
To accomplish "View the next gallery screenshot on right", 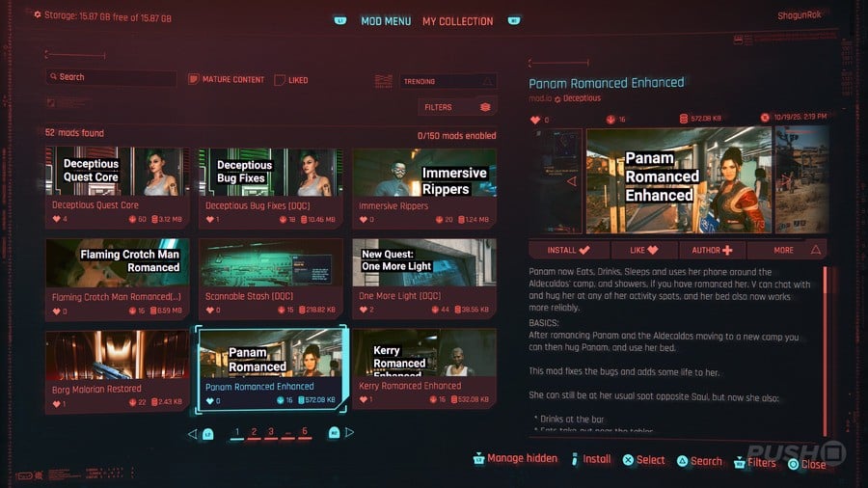I will coord(801,180).
